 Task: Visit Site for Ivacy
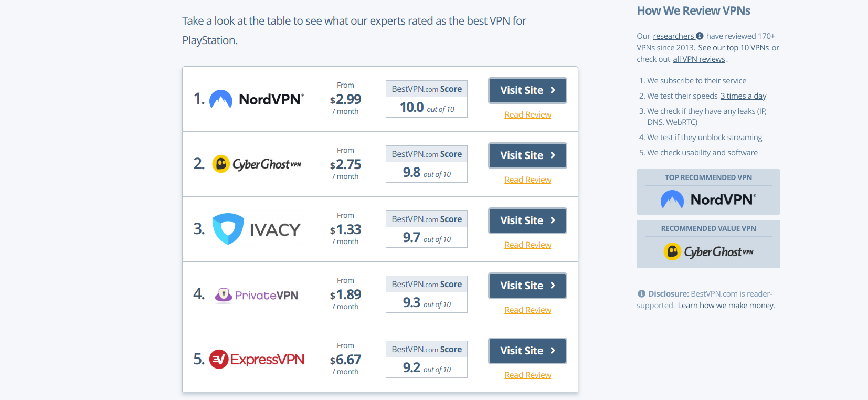coord(527,220)
